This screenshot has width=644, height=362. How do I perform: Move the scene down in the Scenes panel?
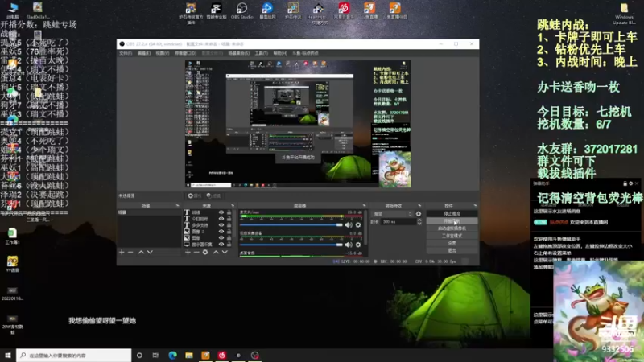tap(150, 252)
